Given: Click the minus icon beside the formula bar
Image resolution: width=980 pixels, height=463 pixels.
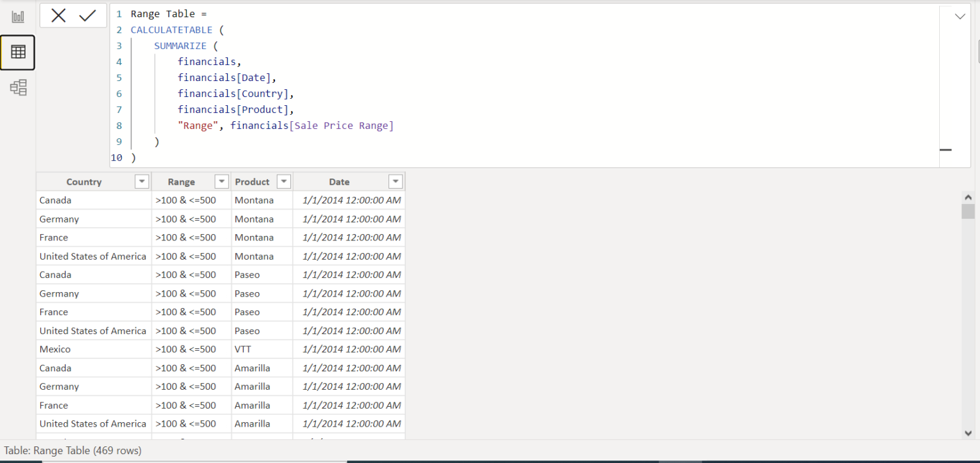Looking at the screenshot, I should (x=946, y=149).
